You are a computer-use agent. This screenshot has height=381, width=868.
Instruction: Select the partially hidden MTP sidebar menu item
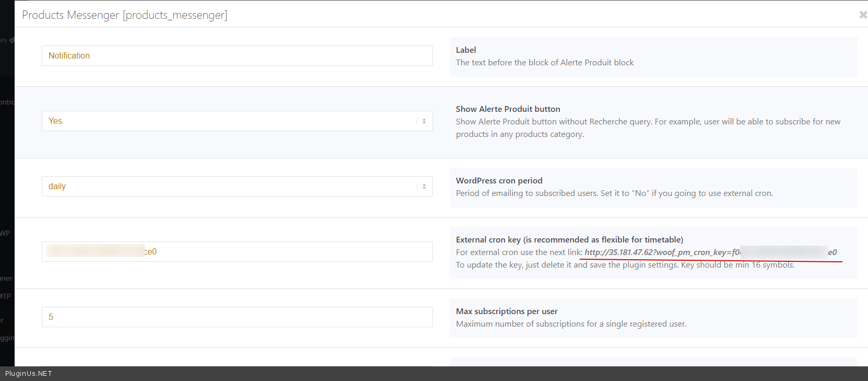pyautogui.click(x=5, y=296)
